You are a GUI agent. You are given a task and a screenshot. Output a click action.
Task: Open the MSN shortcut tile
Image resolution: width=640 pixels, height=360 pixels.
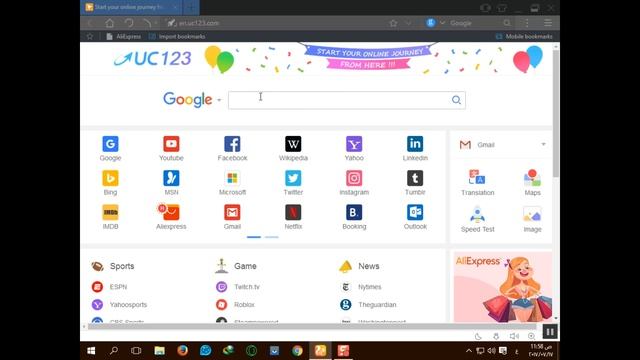(x=171, y=183)
